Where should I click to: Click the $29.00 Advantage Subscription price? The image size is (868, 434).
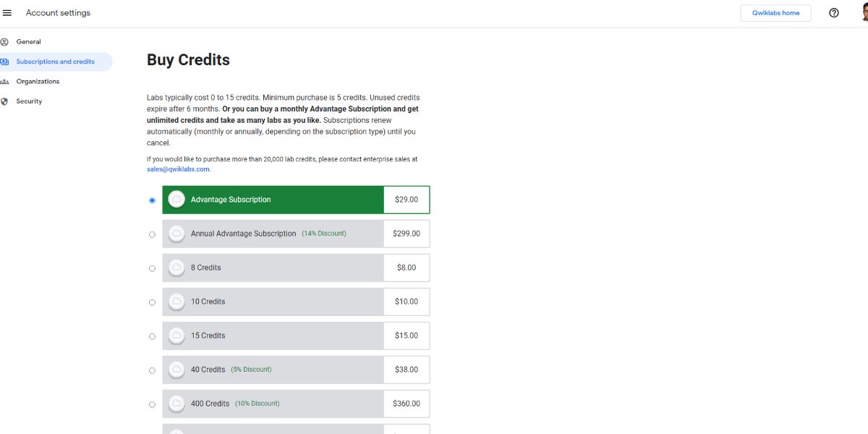pos(407,200)
